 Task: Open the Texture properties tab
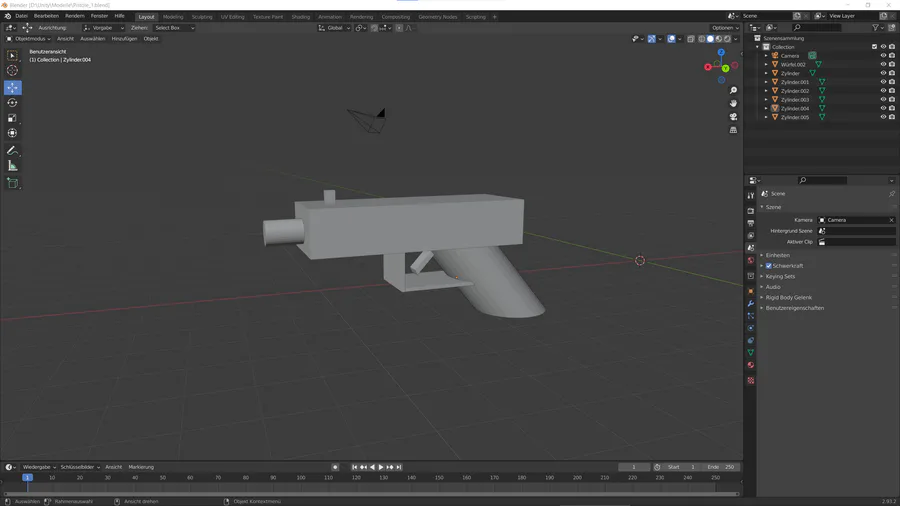[x=751, y=380]
